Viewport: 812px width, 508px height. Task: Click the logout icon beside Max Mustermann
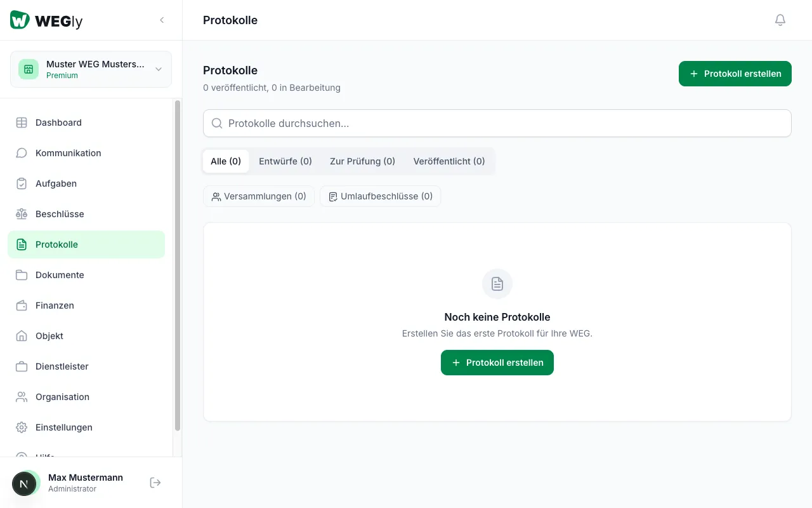155,483
